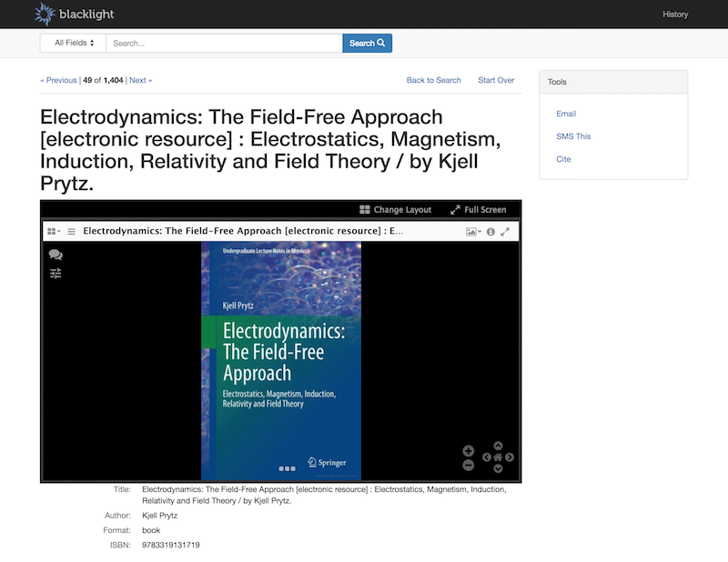Viewport: 728px width, 562px height.
Task: Toggle the annotations speech bubble icon
Action: pyautogui.click(x=56, y=255)
